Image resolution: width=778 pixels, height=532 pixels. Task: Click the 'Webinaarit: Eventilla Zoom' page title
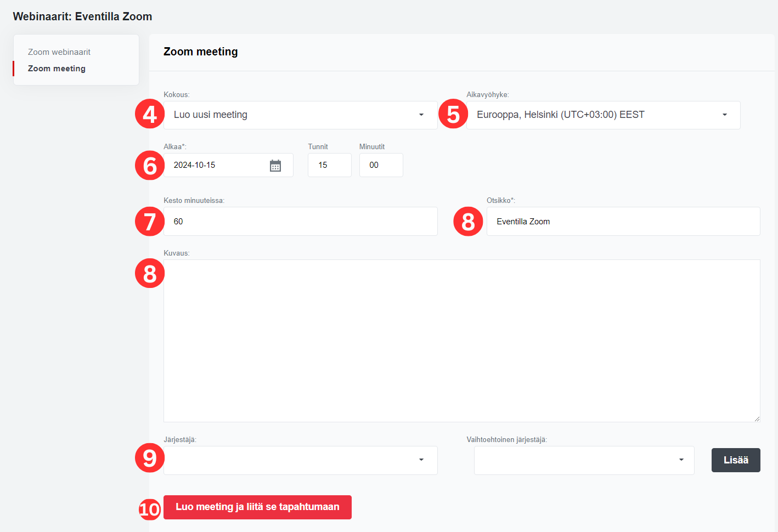coord(82,16)
